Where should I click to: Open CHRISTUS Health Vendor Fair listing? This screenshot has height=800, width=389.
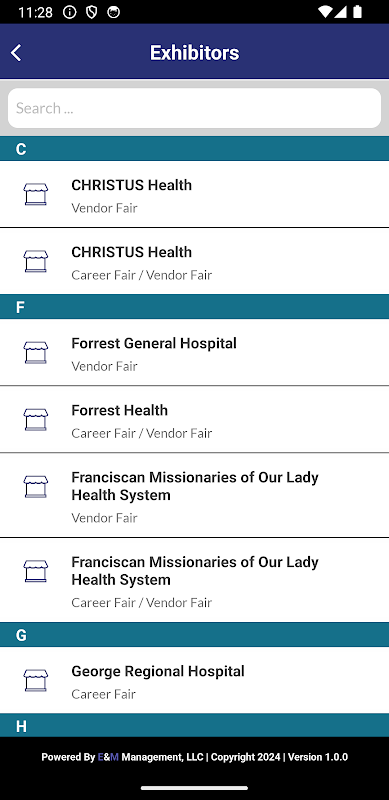194,194
